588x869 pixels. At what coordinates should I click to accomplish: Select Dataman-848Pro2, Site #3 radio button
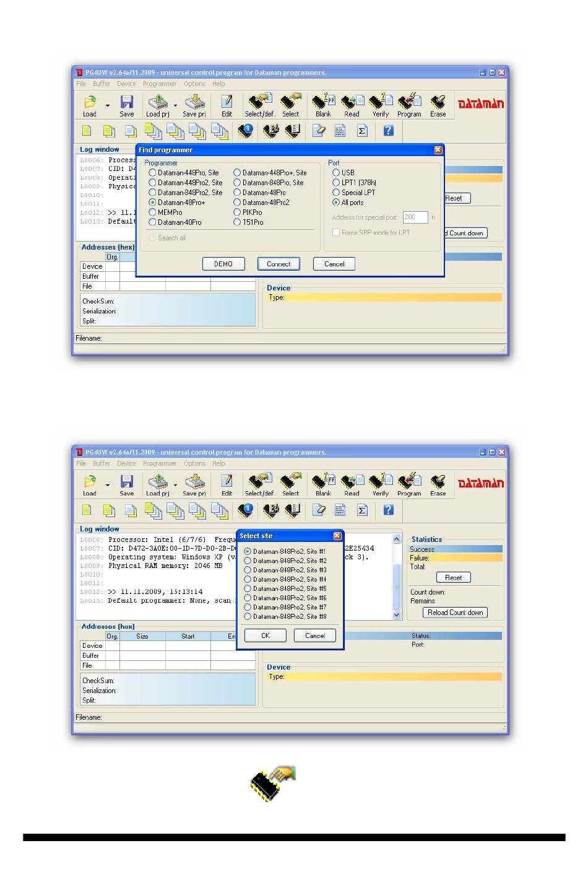point(248,570)
